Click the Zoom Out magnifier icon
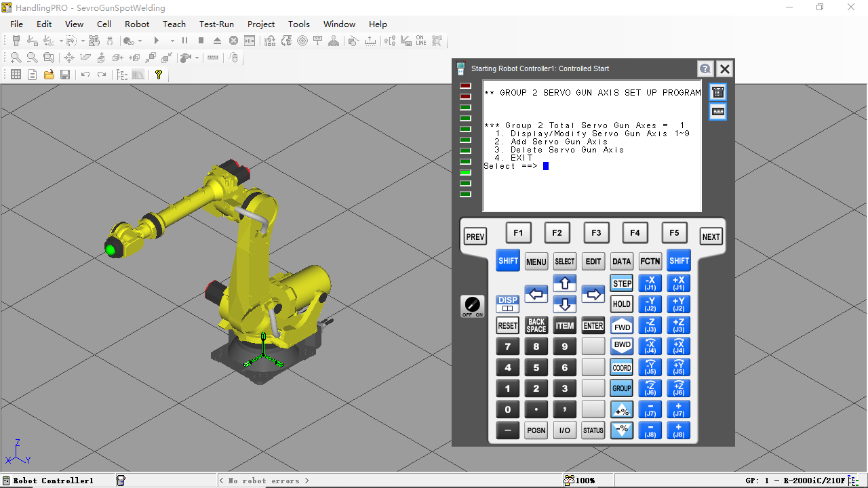Image resolution: width=868 pixels, height=488 pixels. pos(32,58)
